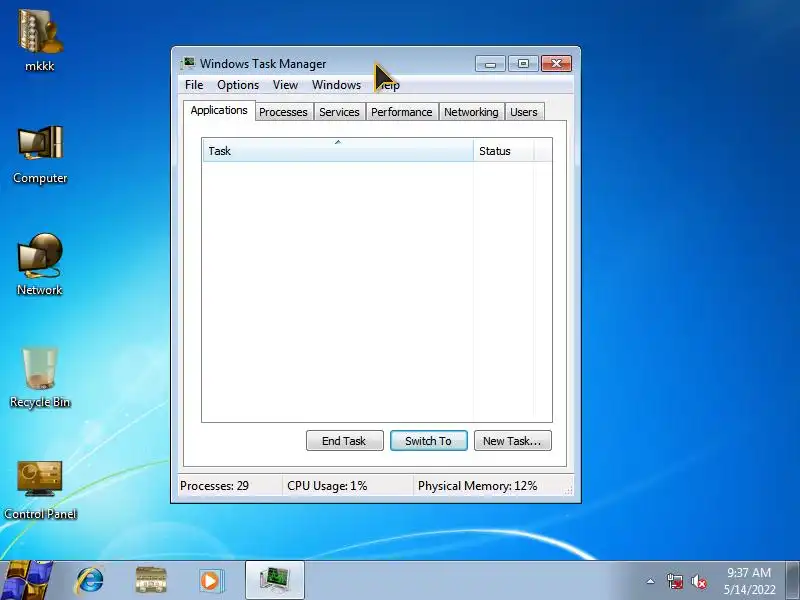Screen dimensions: 800x600
Task: Open the clock showing 9:37 AM
Action: 748,581
